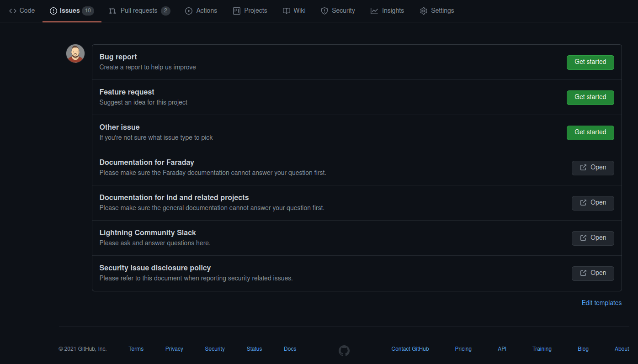Click 'Create a report to help us improve' text
Screen dimensions: 638x364
(148, 67)
